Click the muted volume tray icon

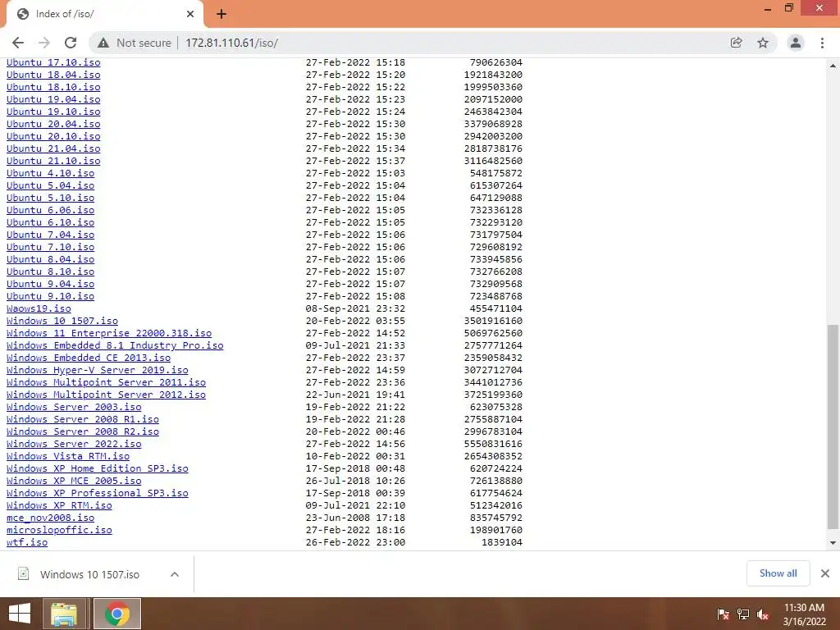click(x=763, y=614)
